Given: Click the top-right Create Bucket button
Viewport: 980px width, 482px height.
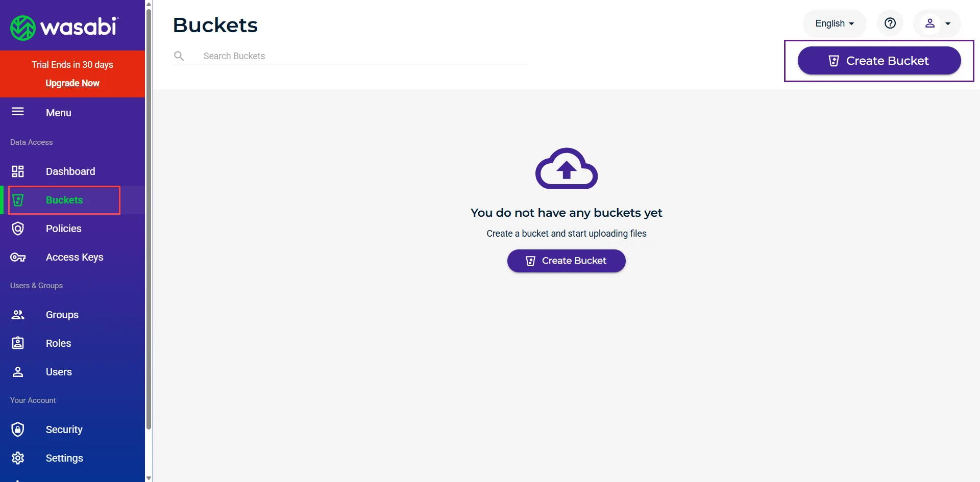Looking at the screenshot, I should click(879, 61).
